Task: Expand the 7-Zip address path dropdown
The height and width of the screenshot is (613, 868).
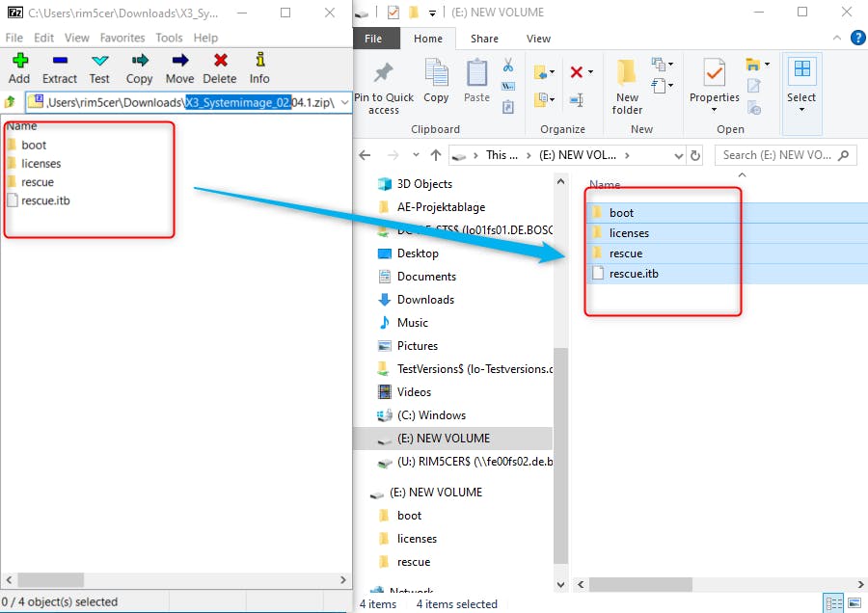Action: pos(345,102)
